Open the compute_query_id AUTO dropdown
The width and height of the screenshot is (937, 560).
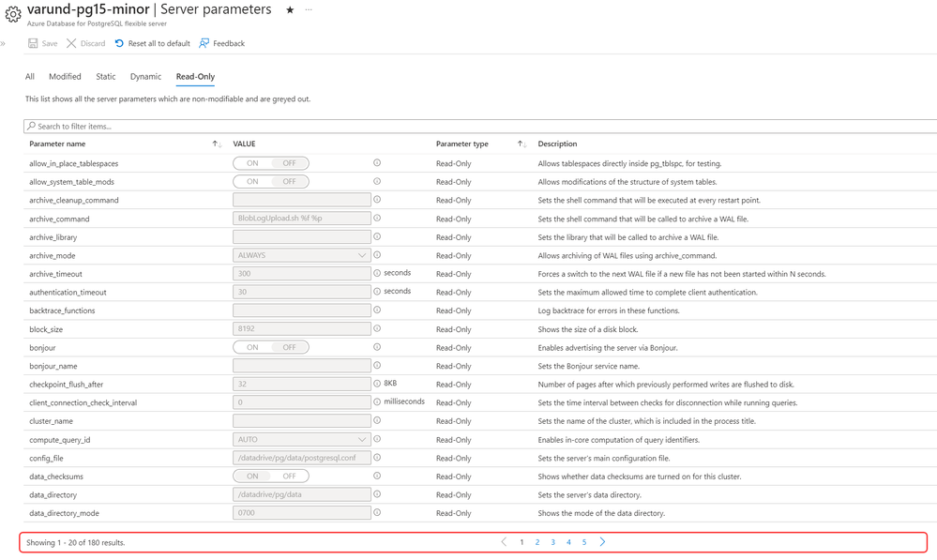click(302, 439)
